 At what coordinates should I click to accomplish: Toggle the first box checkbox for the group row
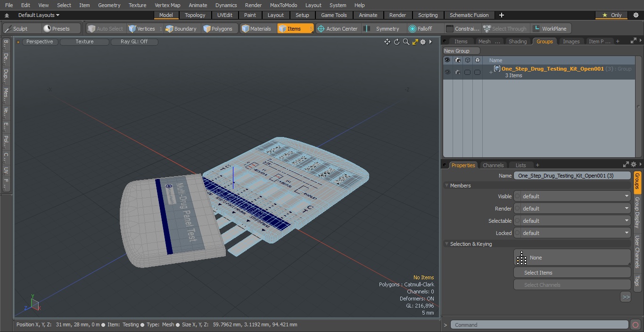(467, 72)
